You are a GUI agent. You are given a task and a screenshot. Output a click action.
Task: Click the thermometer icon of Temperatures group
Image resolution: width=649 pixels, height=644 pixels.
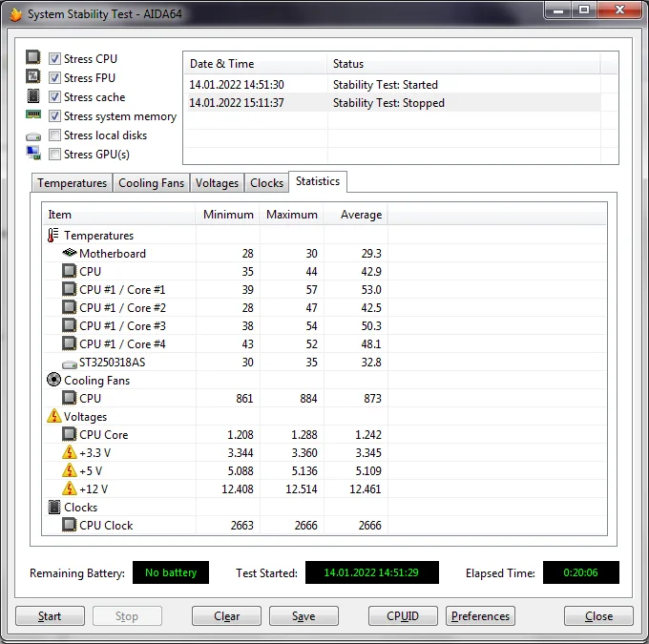(53, 235)
